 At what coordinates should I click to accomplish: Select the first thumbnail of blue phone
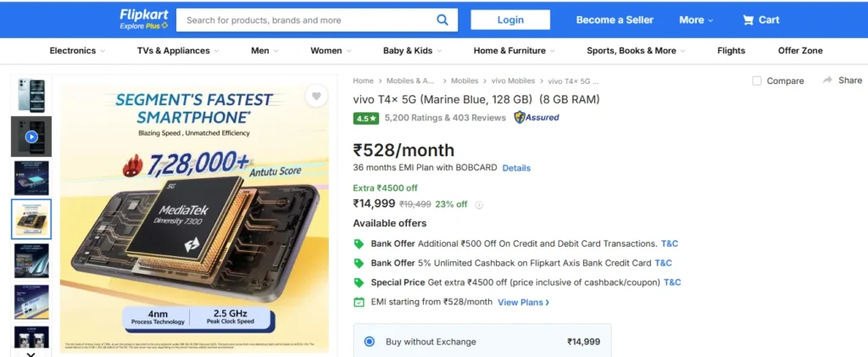(x=31, y=95)
